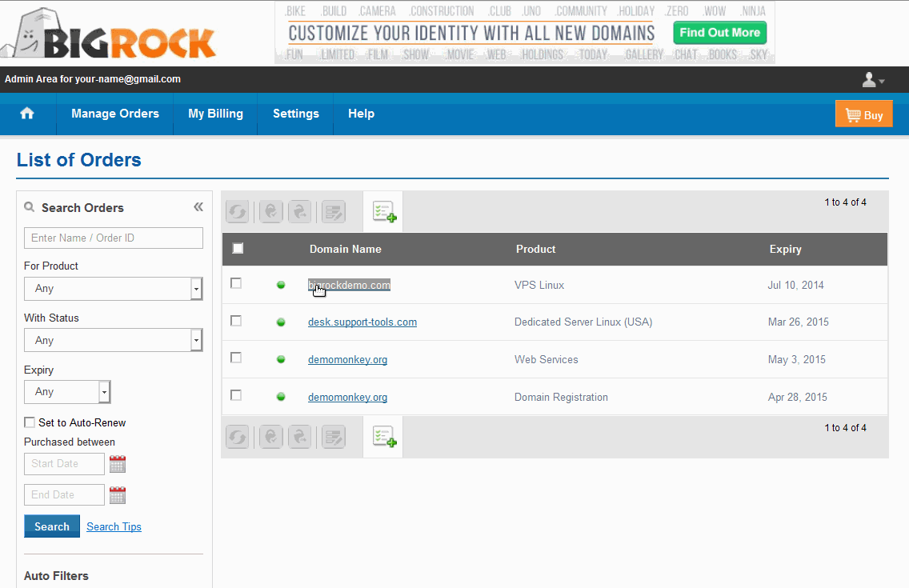Open the With Status dropdown

(x=114, y=340)
